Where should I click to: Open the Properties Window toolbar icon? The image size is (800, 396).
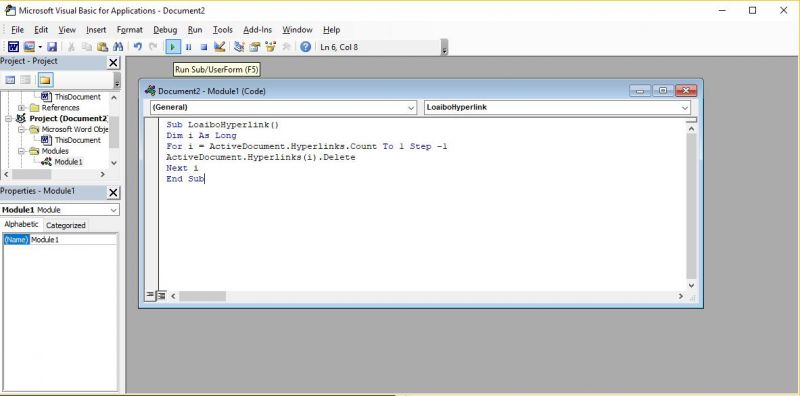click(255, 47)
